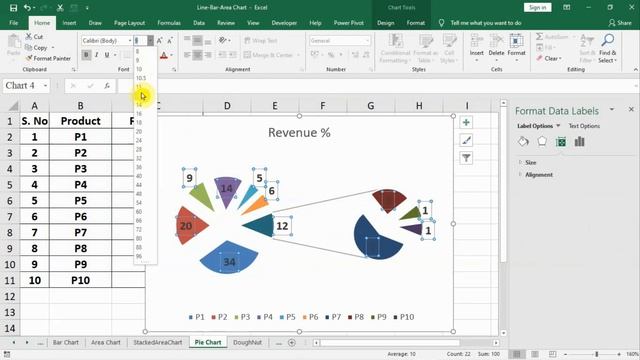Screen dimensions: 640x360
Task: Click the Undo arrow in the quick access toolbar
Action: click(x=27, y=7)
